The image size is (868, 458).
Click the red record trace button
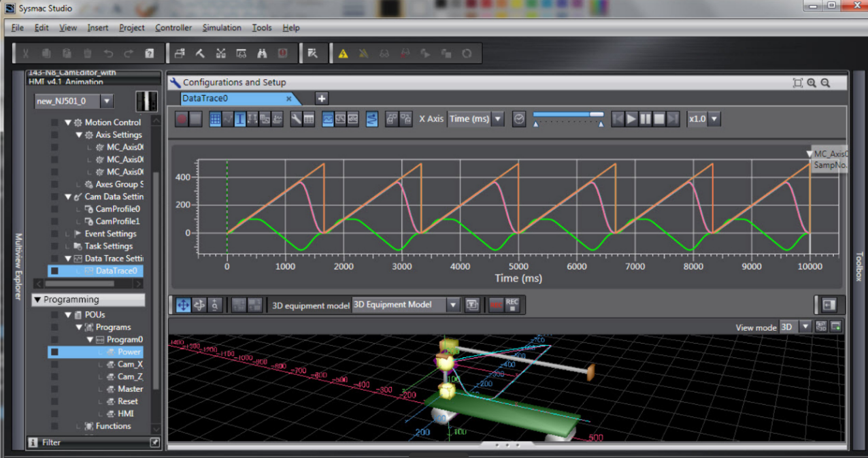point(182,119)
